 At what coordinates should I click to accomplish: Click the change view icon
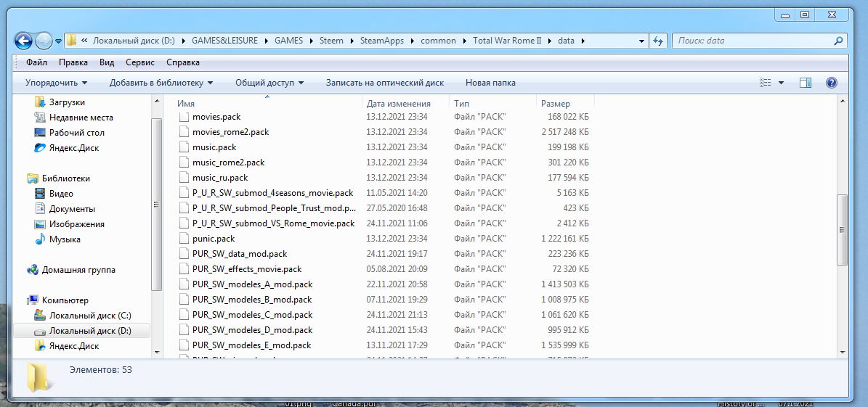pyautogui.click(x=765, y=83)
